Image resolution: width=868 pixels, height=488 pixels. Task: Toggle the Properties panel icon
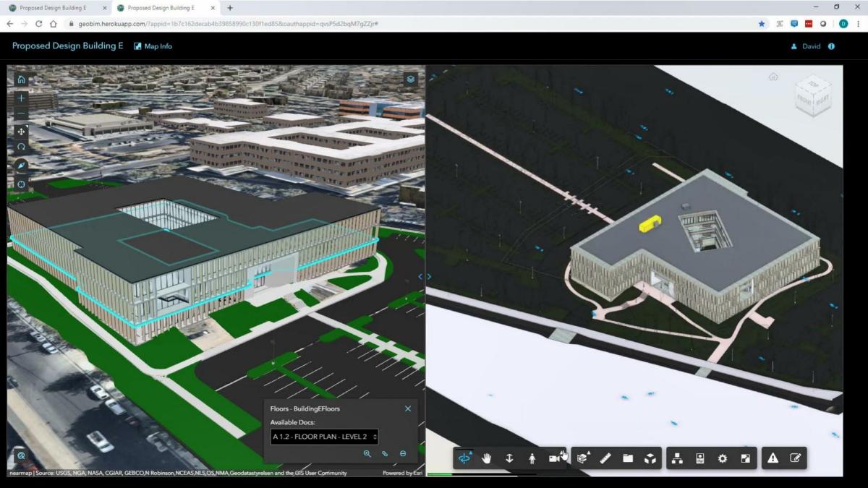click(x=699, y=458)
